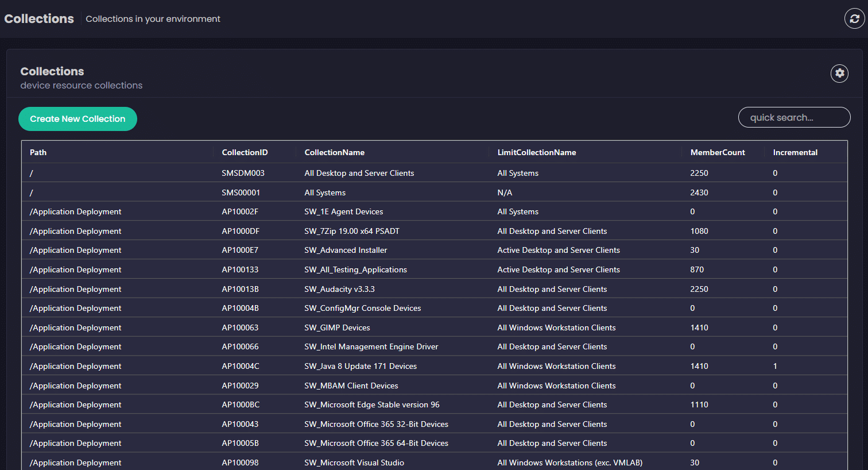Viewport: 868px width, 470px height.
Task: Click the Create New Collection button
Action: pyautogui.click(x=77, y=119)
